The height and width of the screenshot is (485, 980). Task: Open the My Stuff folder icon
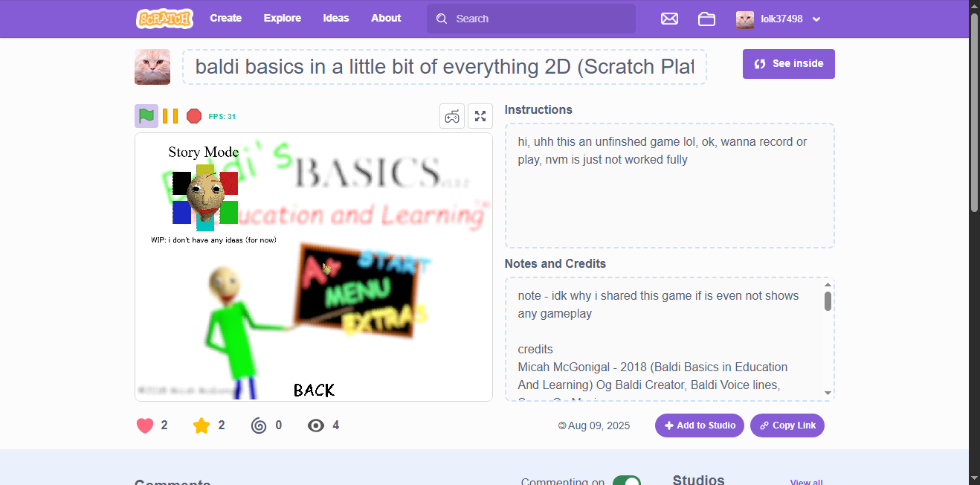pos(706,19)
